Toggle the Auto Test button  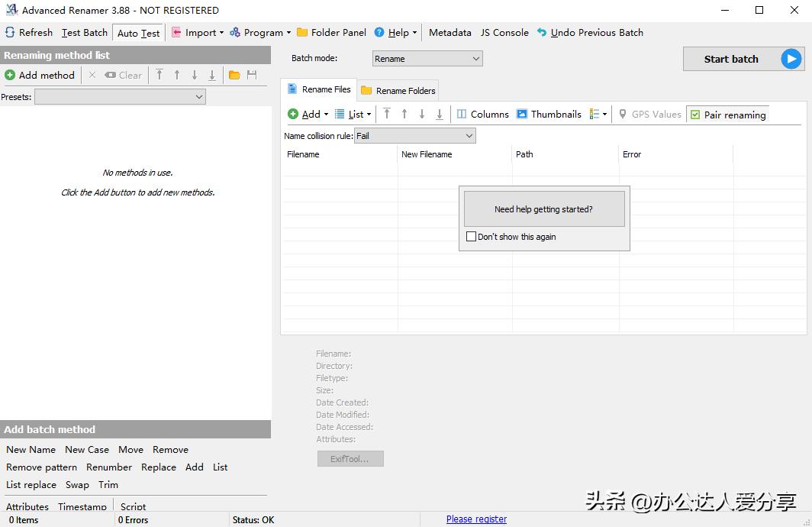pyautogui.click(x=138, y=33)
